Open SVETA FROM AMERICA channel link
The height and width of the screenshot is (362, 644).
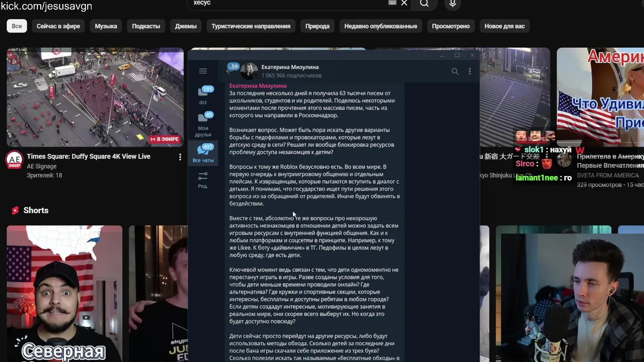tap(608, 175)
